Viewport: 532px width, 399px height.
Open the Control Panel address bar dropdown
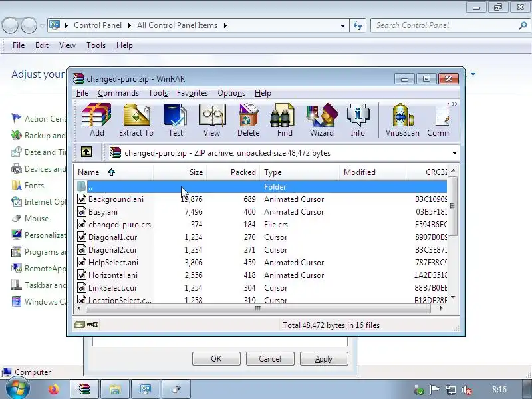click(342, 26)
